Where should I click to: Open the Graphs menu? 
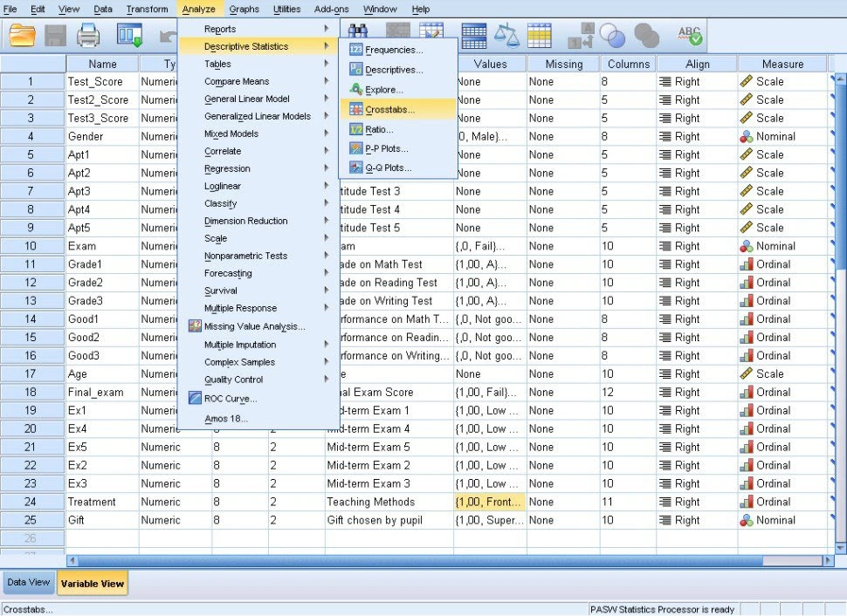click(244, 9)
